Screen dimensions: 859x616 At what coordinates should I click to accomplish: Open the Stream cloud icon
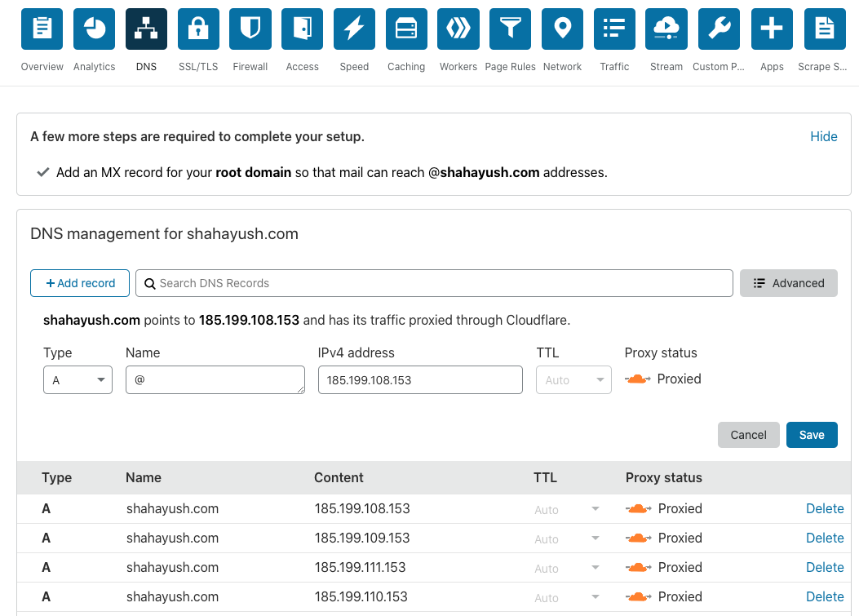tap(666, 29)
